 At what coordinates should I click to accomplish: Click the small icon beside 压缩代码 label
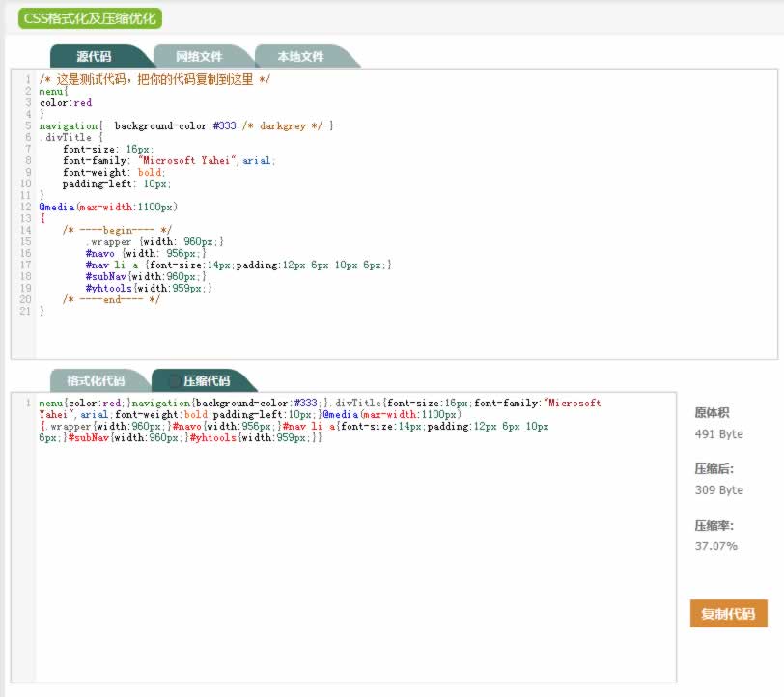pos(174,381)
